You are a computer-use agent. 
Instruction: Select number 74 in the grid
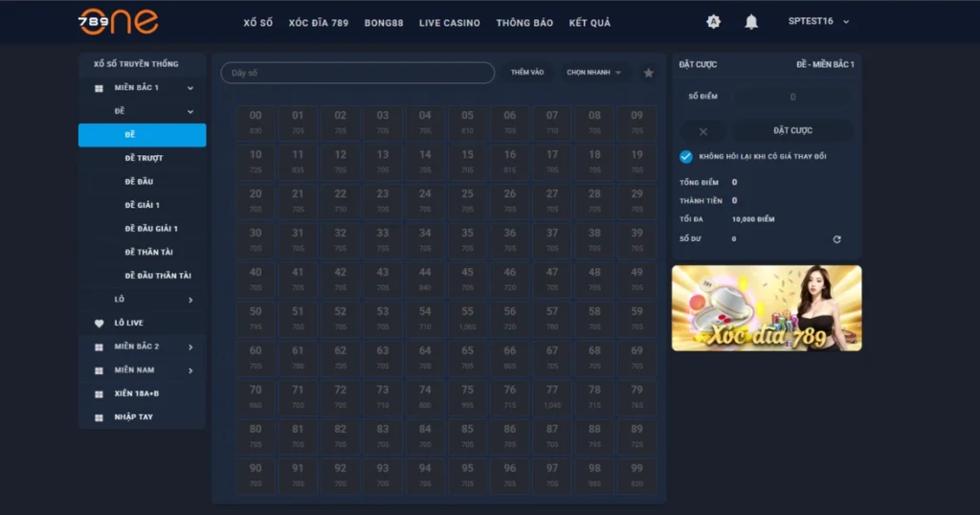(x=425, y=397)
